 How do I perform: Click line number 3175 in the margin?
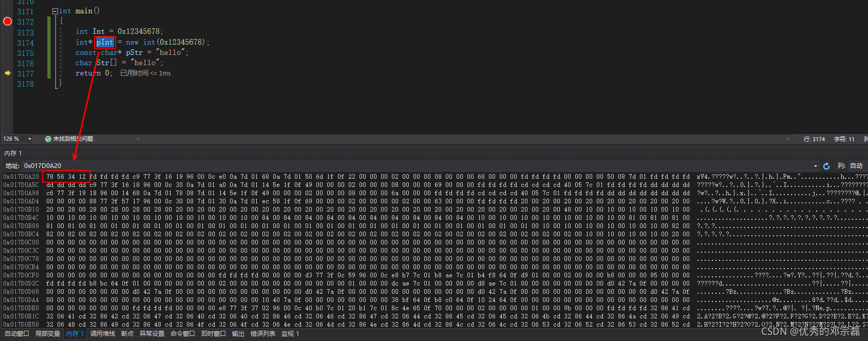click(25, 53)
